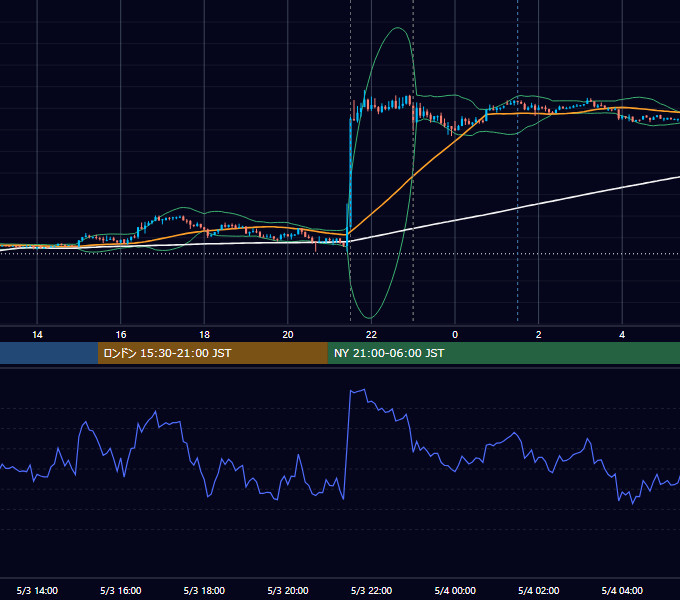680x600 pixels.
Task: Click the 14 hour label on upper axis
Action: pyautogui.click(x=37, y=335)
